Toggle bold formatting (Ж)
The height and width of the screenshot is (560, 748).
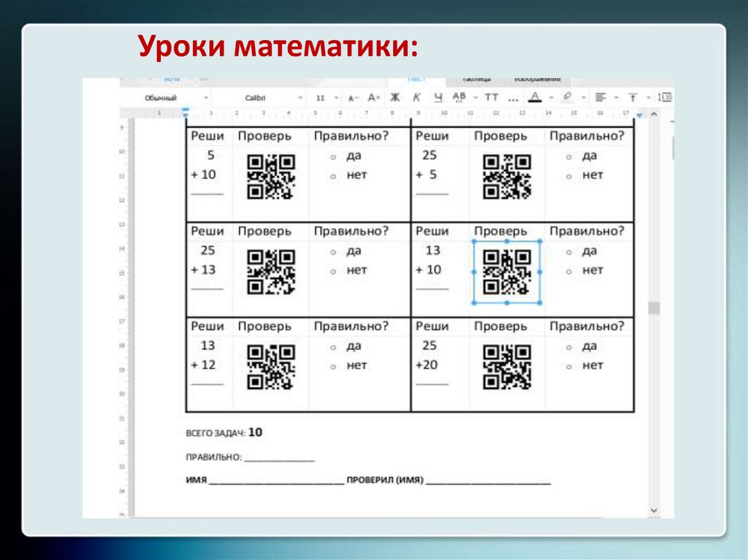(x=395, y=98)
